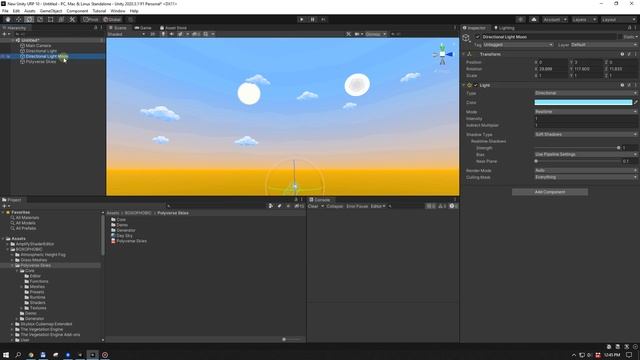The width and height of the screenshot is (640, 360).
Task: Switch to the Lighting tab
Action: (504, 28)
